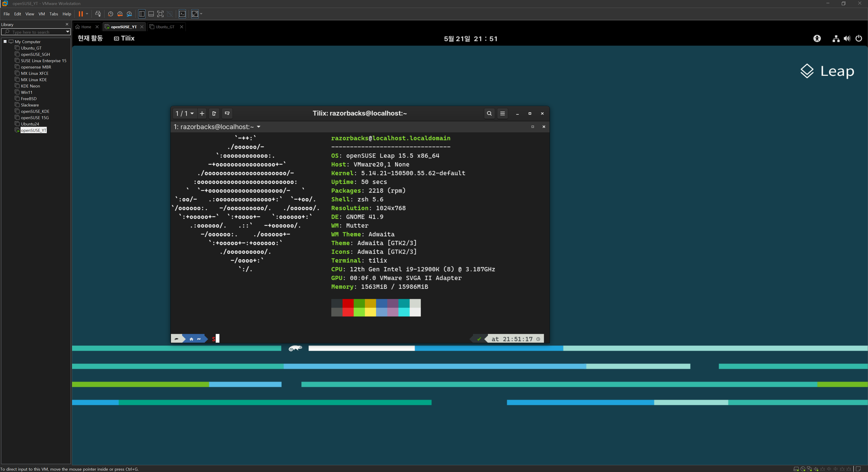Screen dimensions: 868x472
Task: Click the red swatch in color palette
Action: 348,303
